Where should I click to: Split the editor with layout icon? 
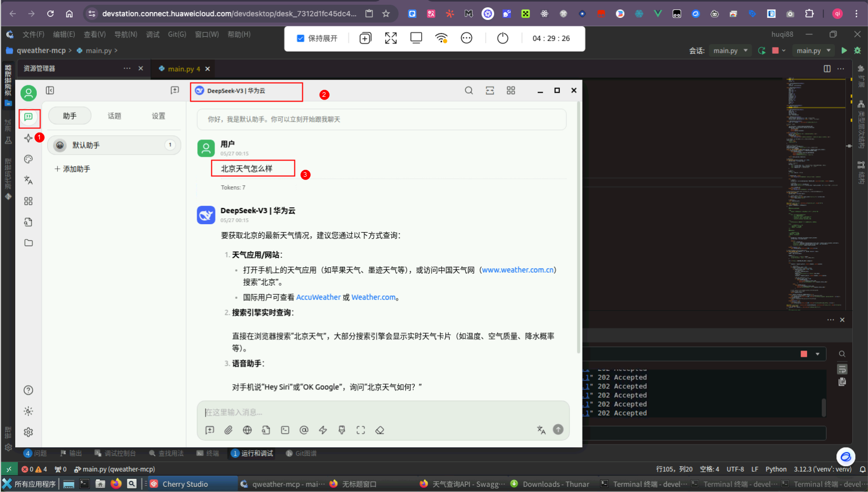827,69
